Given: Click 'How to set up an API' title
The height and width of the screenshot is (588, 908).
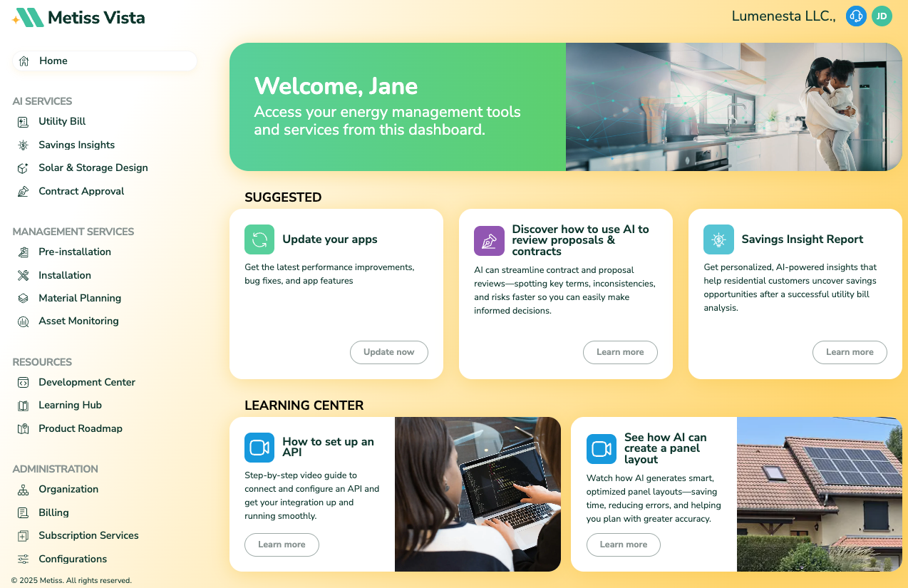Looking at the screenshot, I should pyautogui.click(x=328, y=447).
